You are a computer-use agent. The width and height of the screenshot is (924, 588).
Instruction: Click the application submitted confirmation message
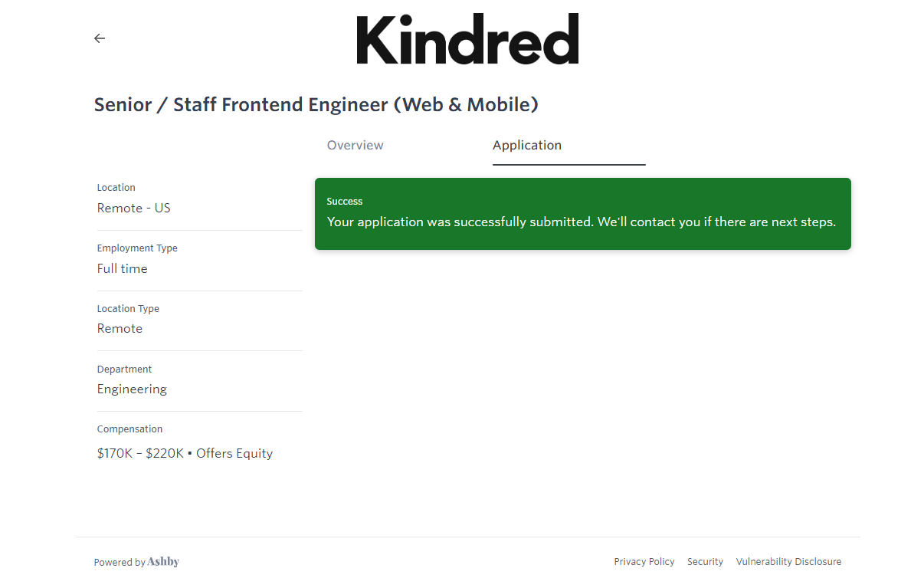581,222
